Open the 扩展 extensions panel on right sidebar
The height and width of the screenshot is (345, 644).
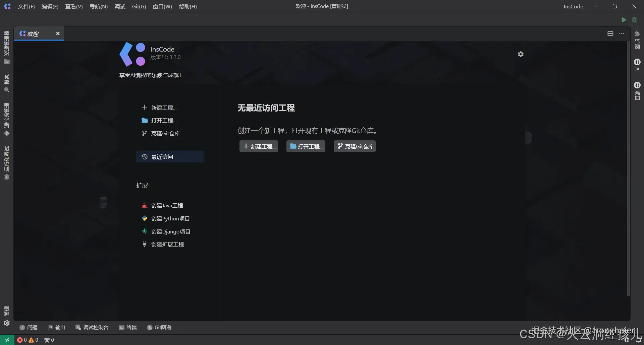[x=637, y=40]
